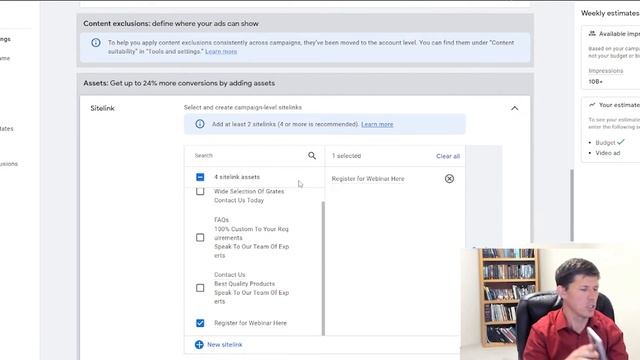
Task: Check the 'Contact Us' sitelink checkbox
Action: (x=200, y=288)
